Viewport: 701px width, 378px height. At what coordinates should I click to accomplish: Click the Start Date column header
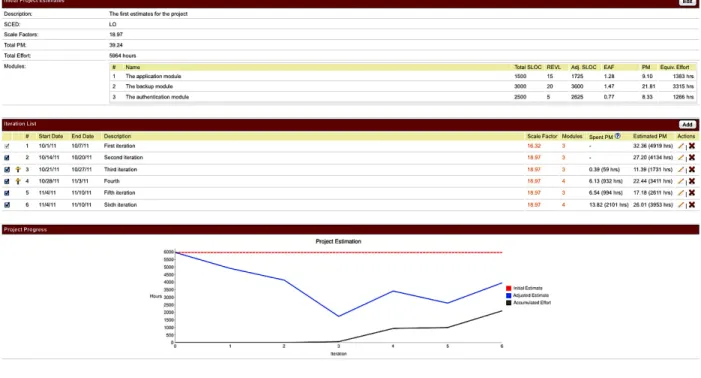click(x=51, y=136)
